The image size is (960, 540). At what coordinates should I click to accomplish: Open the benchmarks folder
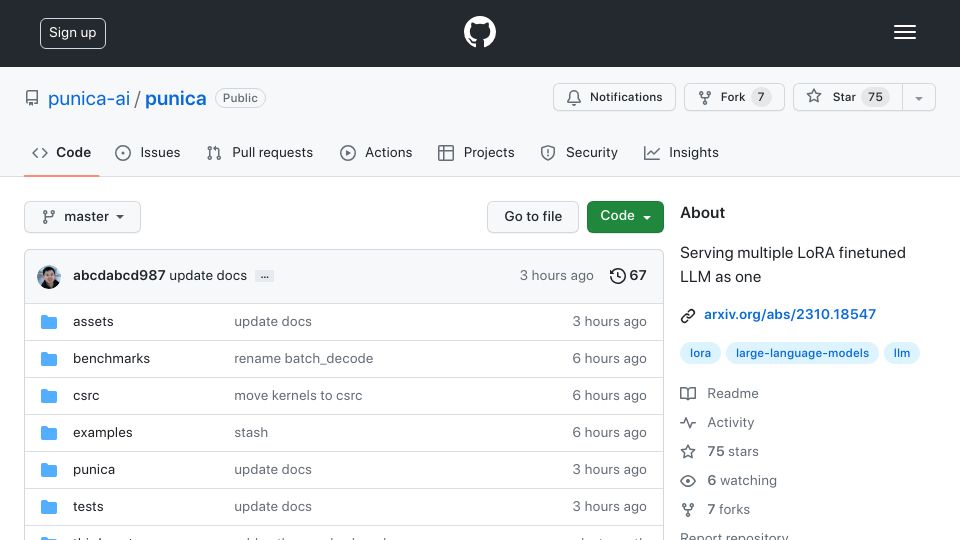111,358
